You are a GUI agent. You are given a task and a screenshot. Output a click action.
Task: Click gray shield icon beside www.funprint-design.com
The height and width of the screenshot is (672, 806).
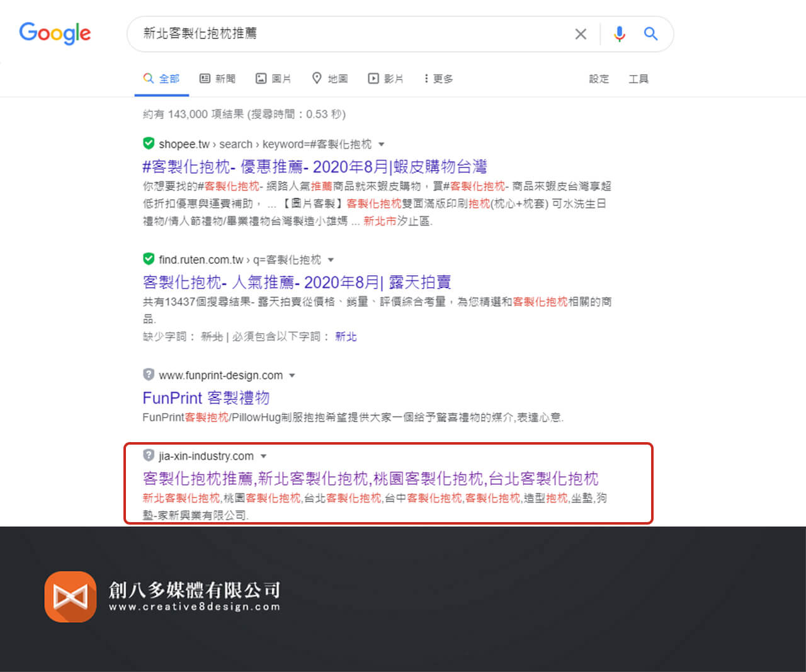point(149,375)
